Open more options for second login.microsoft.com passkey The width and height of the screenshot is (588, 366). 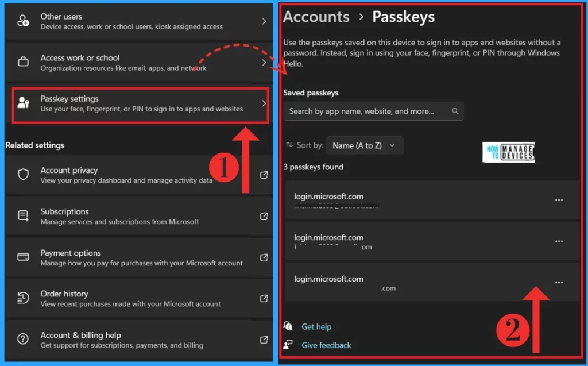click(x=559, y=241)
